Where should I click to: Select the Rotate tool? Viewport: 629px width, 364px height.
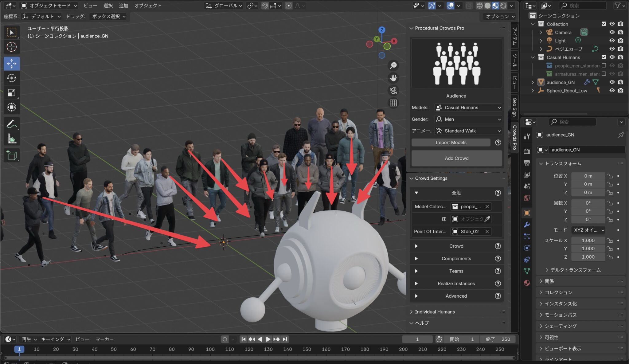(x=11, y=78)
